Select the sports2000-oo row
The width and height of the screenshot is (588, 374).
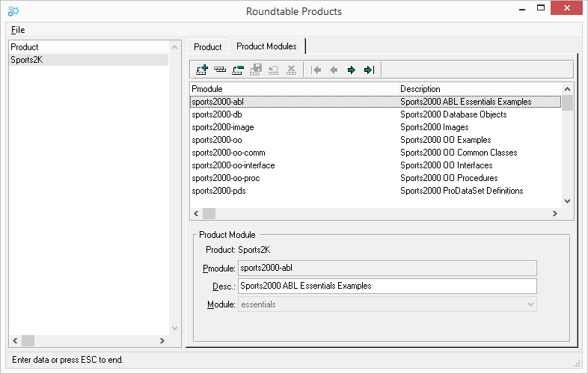point(376,140)
